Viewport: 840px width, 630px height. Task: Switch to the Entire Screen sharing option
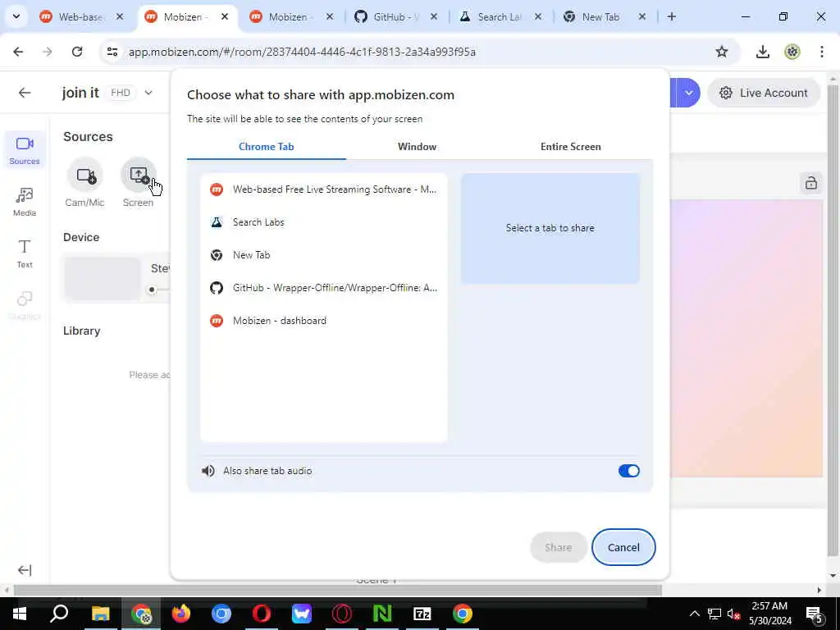point(571,147)
